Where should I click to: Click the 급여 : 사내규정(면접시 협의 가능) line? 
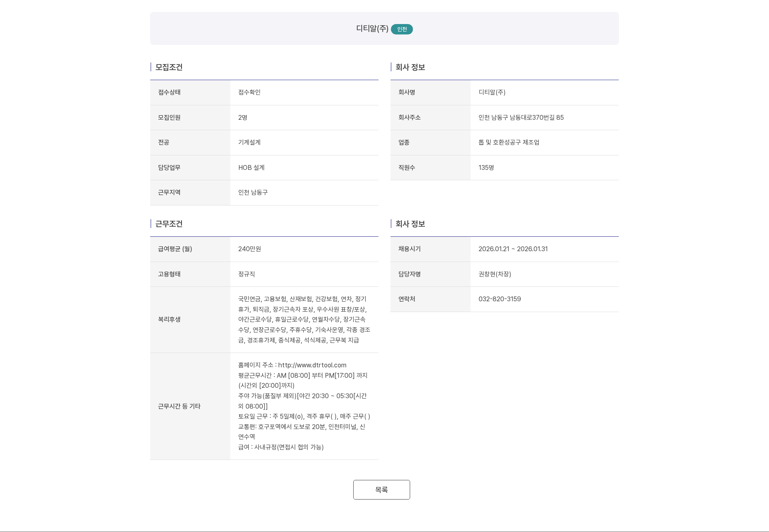point(281,447)
